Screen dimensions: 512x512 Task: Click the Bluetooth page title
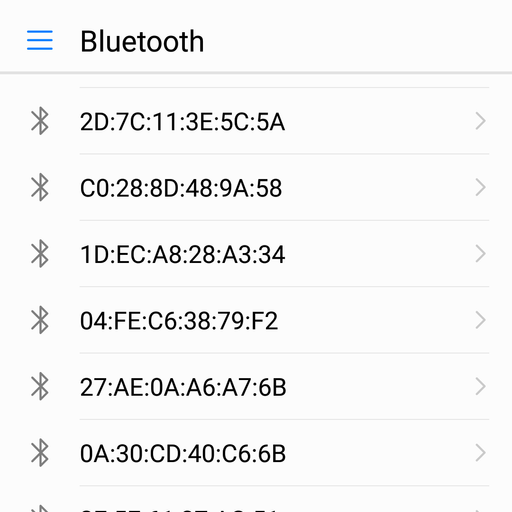pyautogui.click(x=142, y=41)
